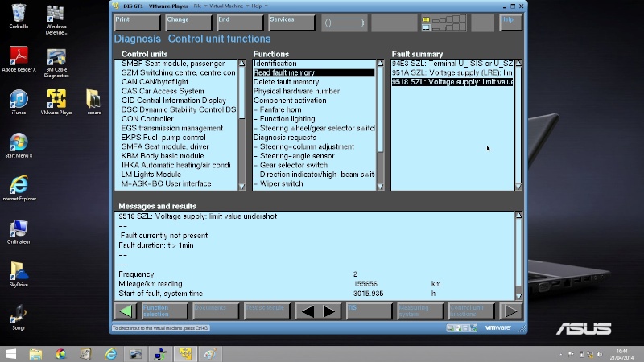Open the Virtual Machine menu

pos(229,6)
